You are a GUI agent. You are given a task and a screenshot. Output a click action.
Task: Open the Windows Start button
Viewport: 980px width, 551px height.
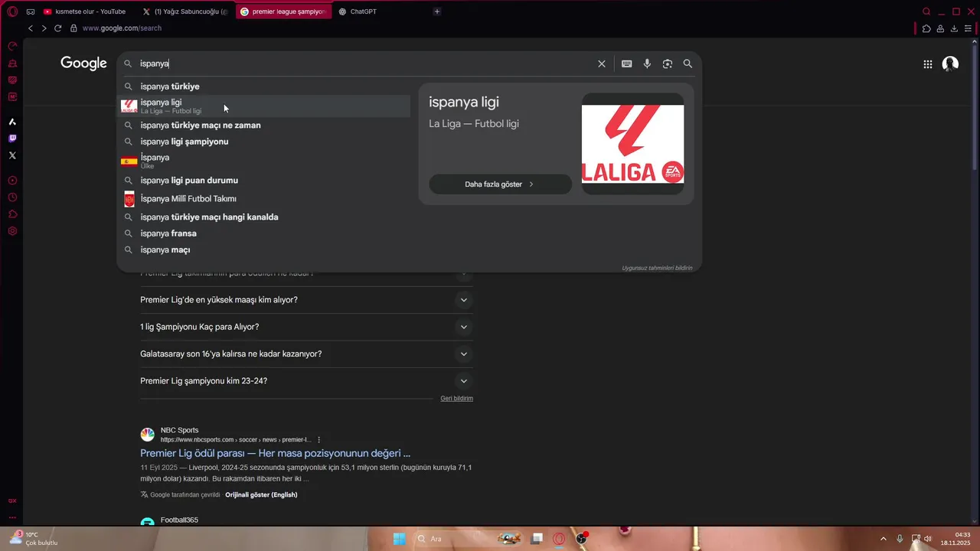point(399,539)
